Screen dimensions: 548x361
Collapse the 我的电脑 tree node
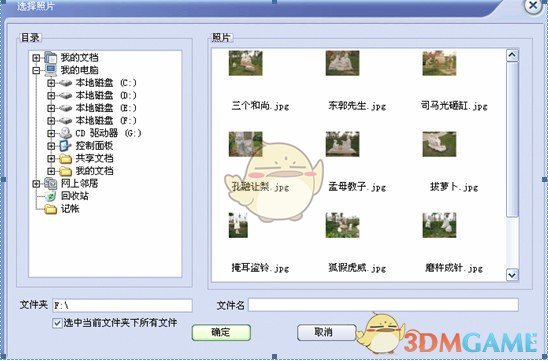[36, 70]
